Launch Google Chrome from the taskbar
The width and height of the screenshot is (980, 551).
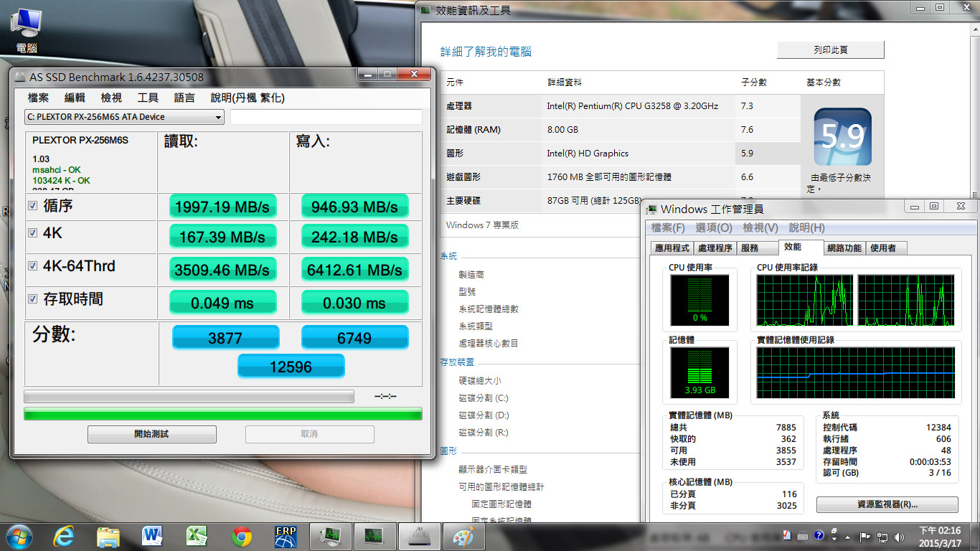(x=242, y=536)
